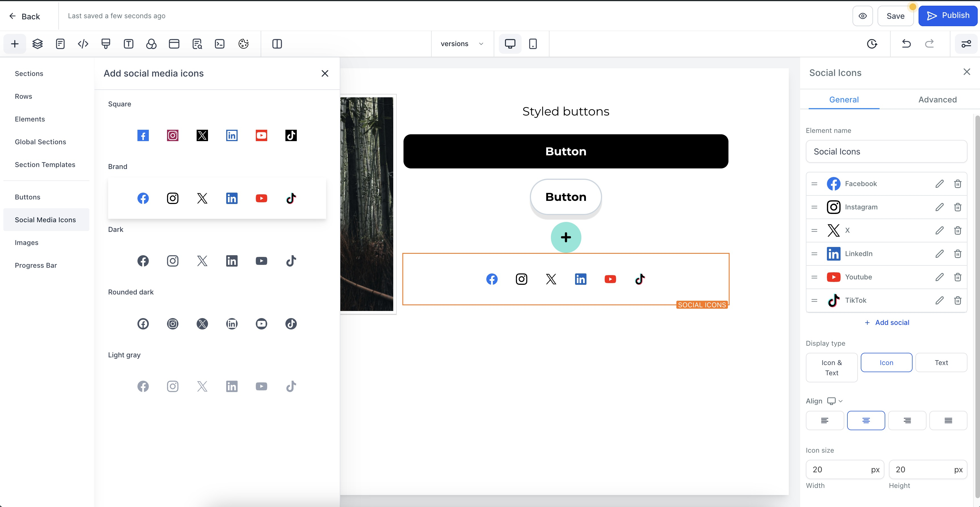Delete the TikTok social entry
Screen dimensions: 980x507
(958, 300)
